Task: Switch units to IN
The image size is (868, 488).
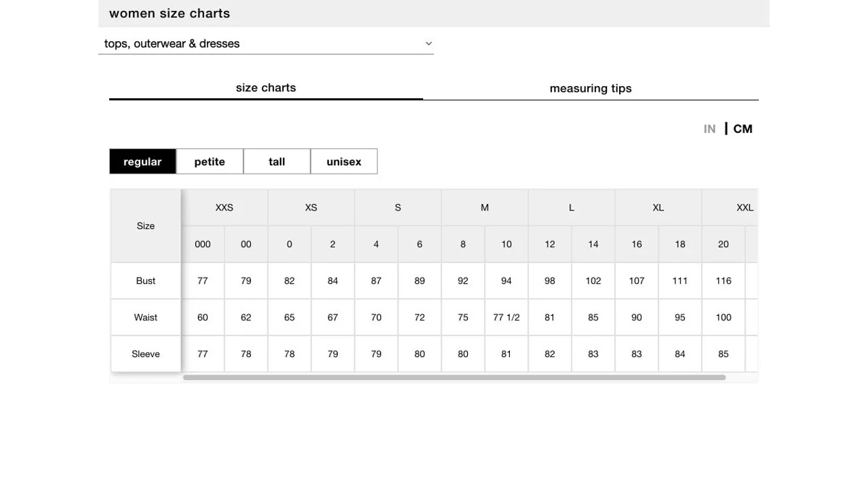Action: tap(710, 129)
